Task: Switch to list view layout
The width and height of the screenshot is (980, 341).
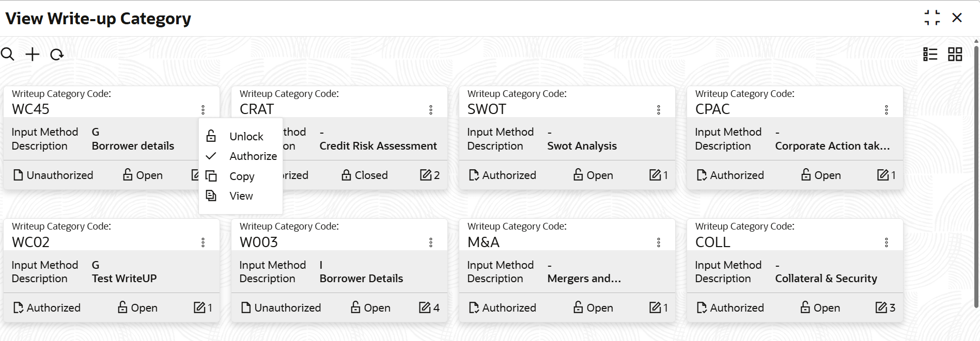Action: [x=929, y=54]
